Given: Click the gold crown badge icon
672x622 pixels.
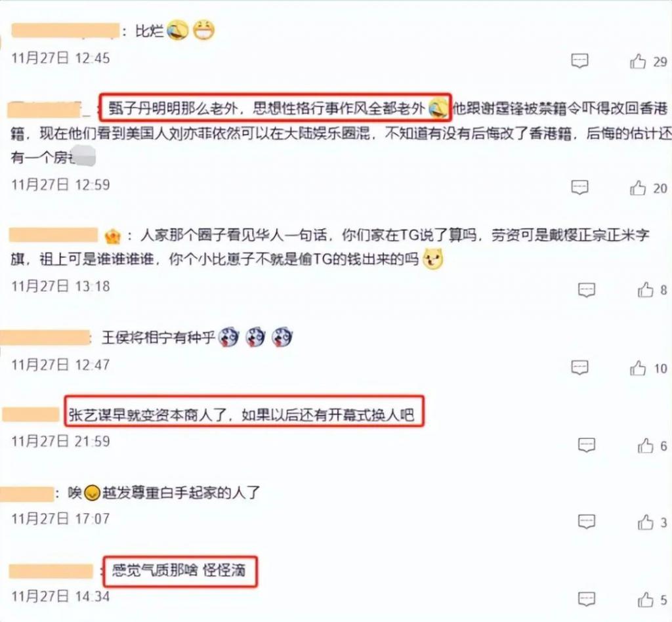Looking at the screenshot, I should tap(113, 236).
